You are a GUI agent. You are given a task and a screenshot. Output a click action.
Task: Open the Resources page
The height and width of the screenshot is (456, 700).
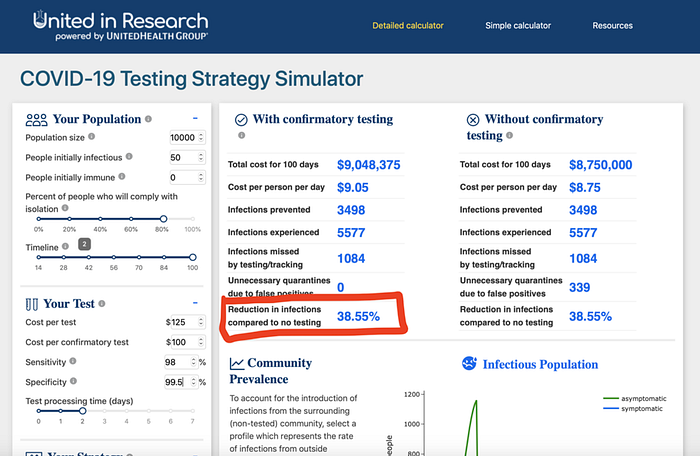click(612, 25)
